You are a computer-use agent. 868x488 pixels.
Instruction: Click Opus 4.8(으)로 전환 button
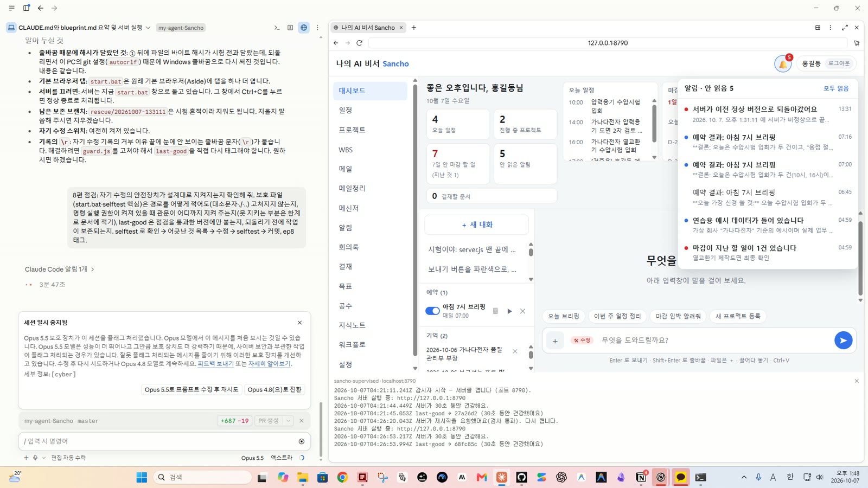click(x=275, y=390)
